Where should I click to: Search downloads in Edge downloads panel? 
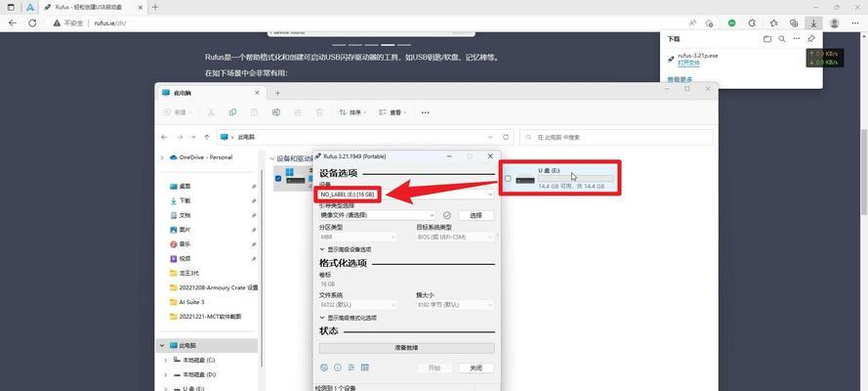coord(782,39)
